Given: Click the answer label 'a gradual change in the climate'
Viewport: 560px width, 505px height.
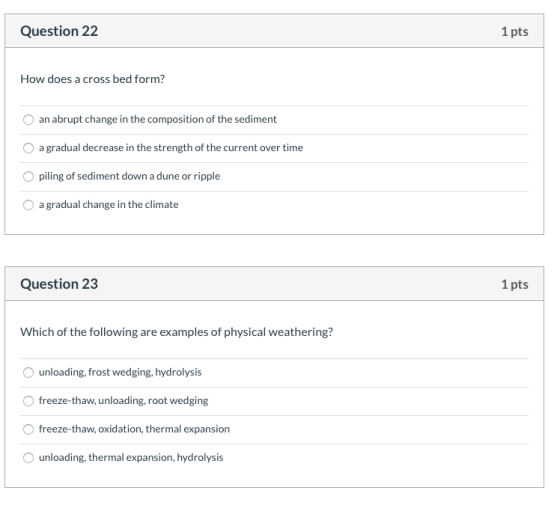Looking at the screenshot, I should point(109,204).
